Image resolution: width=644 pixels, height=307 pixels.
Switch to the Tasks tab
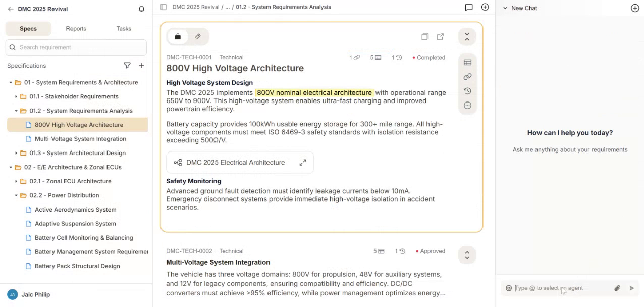[x=124, y=29]
